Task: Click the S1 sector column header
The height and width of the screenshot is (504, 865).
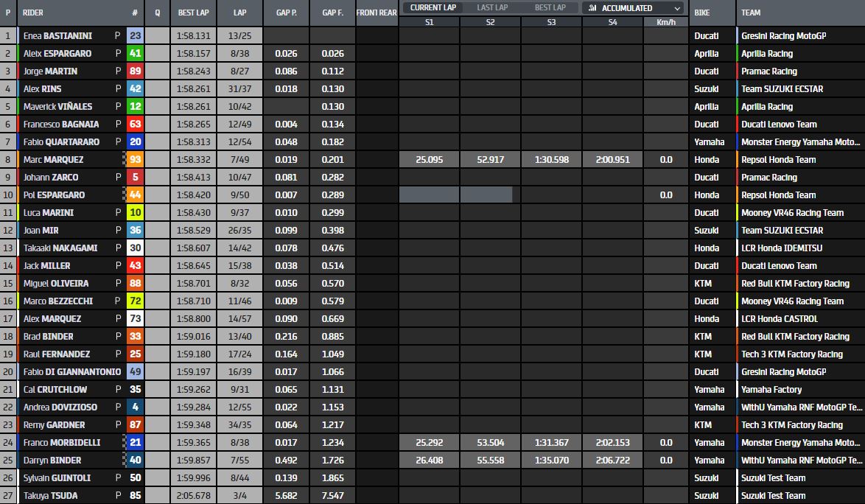Action: (x=430, y=22)
